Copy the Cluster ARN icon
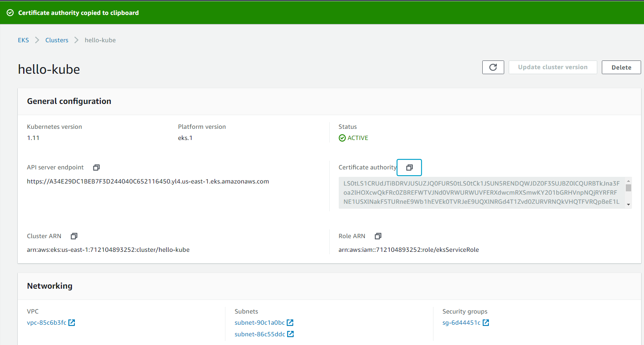Viewport: 644px width, 345px height. (x=74, y=236)
